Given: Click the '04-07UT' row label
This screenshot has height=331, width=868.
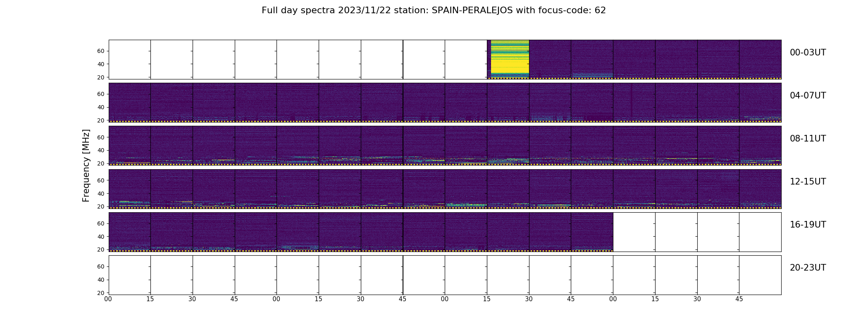Looking at the screenshot, I should pos(808,96).
